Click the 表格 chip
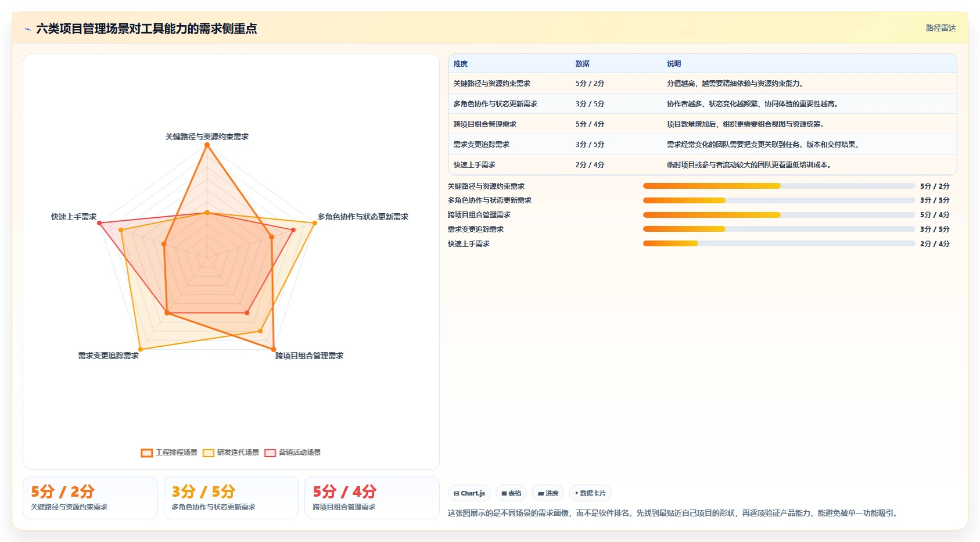980x542 pixels. 511,493
